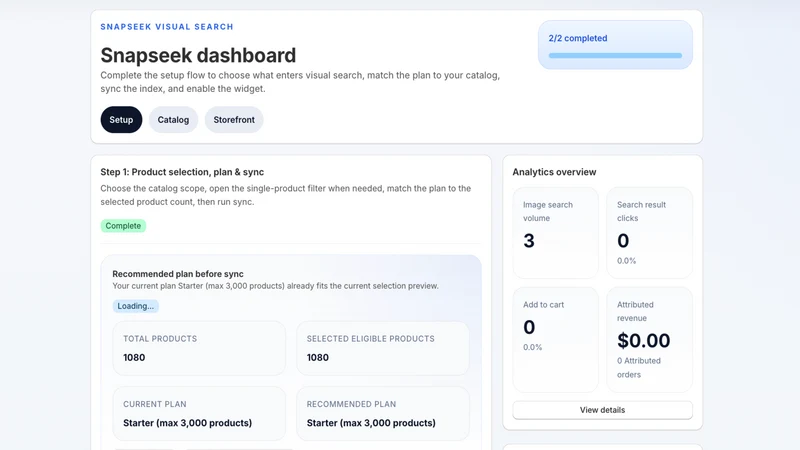Image resolution: width=800 pixels, height=450 pixels.
Task: Click the 'Snapseek dashboard' heading
Action: (x=198, y=55)
